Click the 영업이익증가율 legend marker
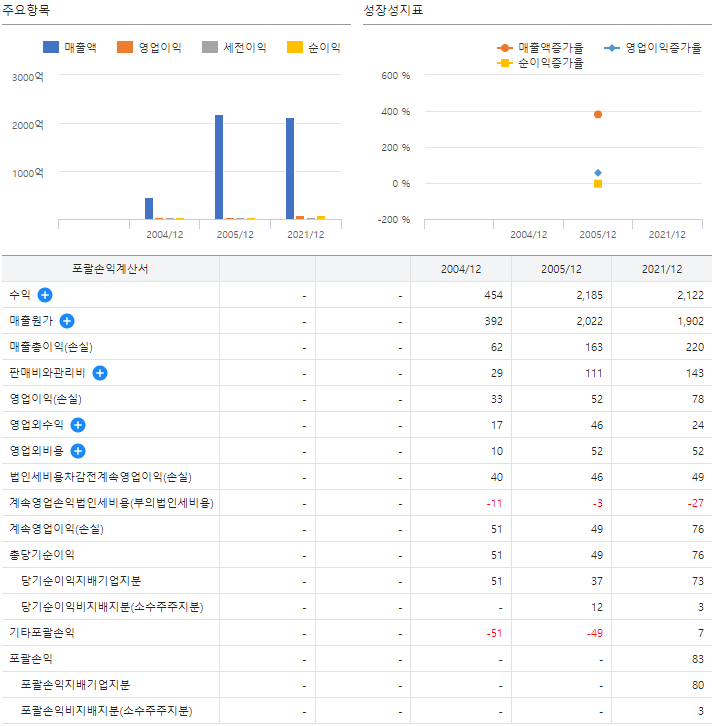Viewport: 713px width, 726px height. tap(612, 48)
